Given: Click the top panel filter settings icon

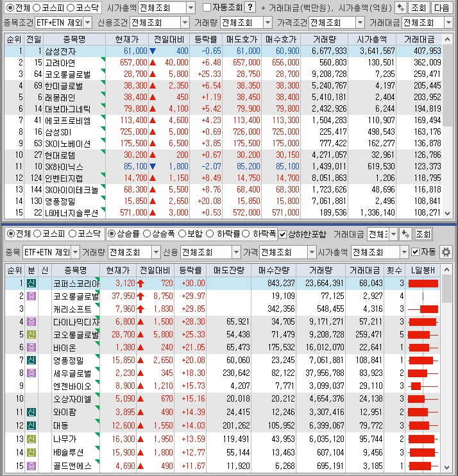Looking at the screenshot, I should [401, 8].
